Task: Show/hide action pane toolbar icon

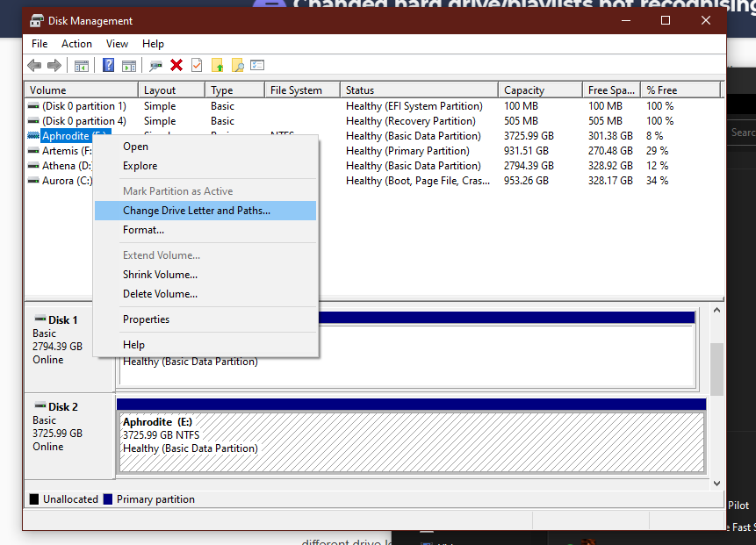Action: [129, 66]
